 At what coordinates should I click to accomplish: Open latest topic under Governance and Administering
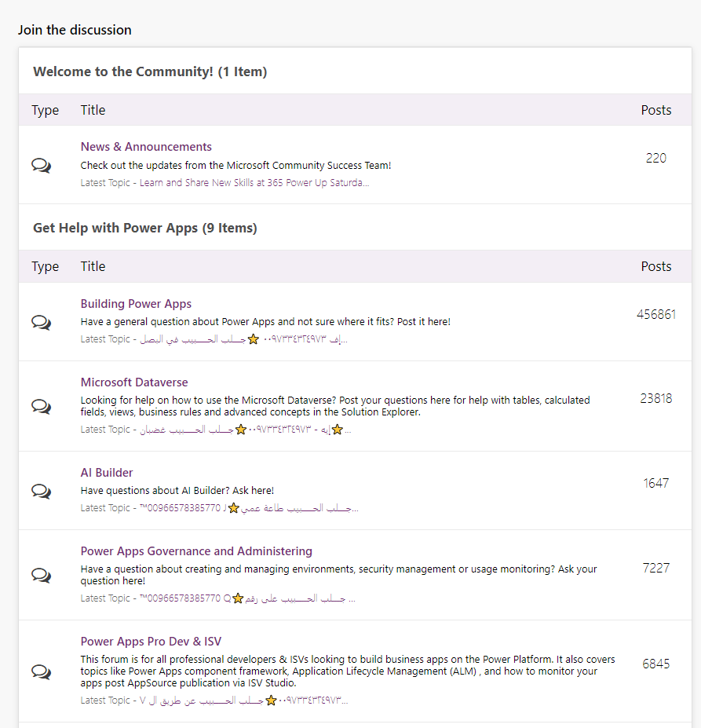click(247, 598)
